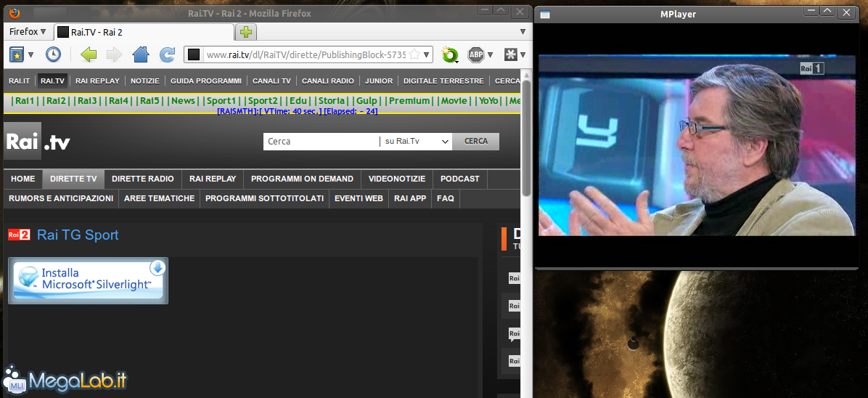The width and height of the screenshot is (868, 398).
Task: Click the JUNIOR top link
Action: click(x=379, y=81)
